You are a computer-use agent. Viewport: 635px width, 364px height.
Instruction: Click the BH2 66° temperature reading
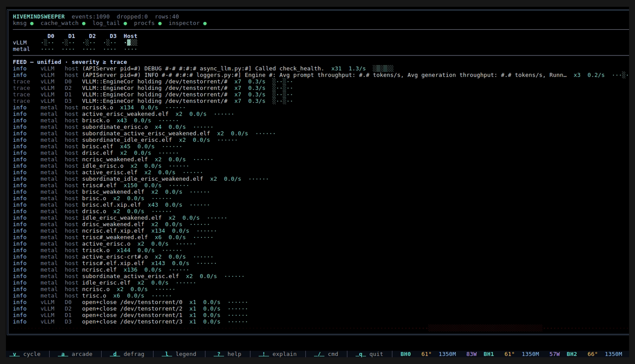592,354
